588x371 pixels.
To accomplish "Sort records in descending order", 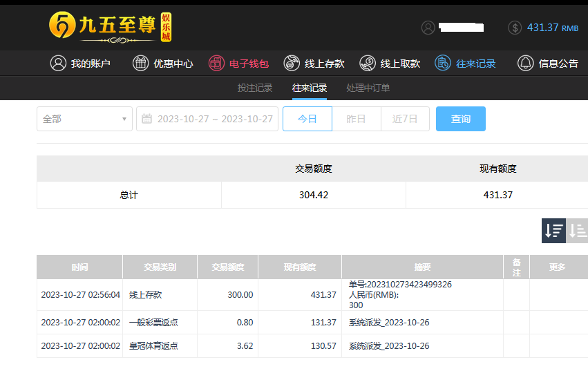I will coord(553,231).
